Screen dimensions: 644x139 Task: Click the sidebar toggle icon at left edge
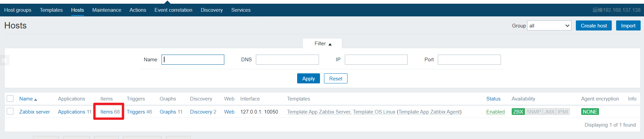[x=4, y=60]
